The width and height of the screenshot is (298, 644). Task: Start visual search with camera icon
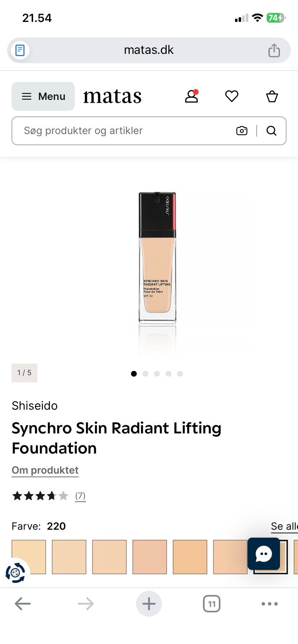(242, 130)
